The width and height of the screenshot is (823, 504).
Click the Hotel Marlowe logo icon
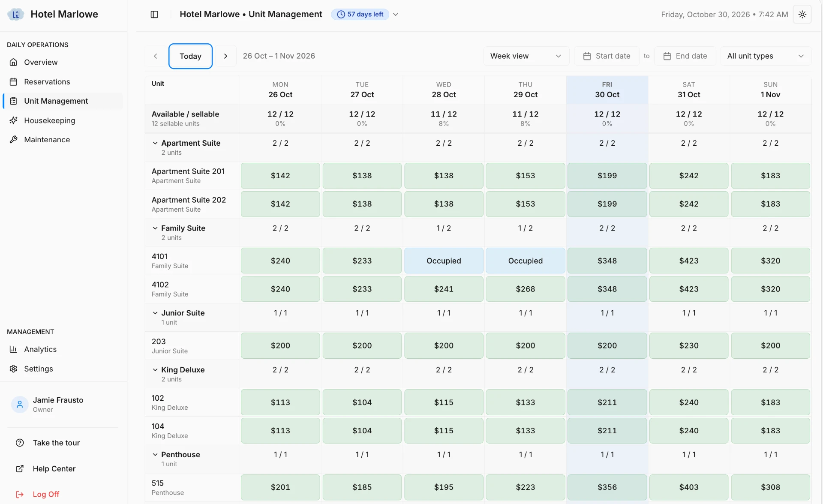coord(15,14)
